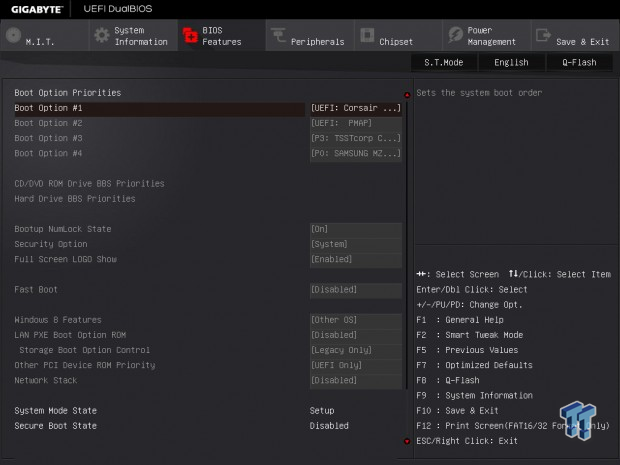This screenshot has width=620, height=465.
Task: Select the Boot Option #4 label
Action: [x=48, y=153]
